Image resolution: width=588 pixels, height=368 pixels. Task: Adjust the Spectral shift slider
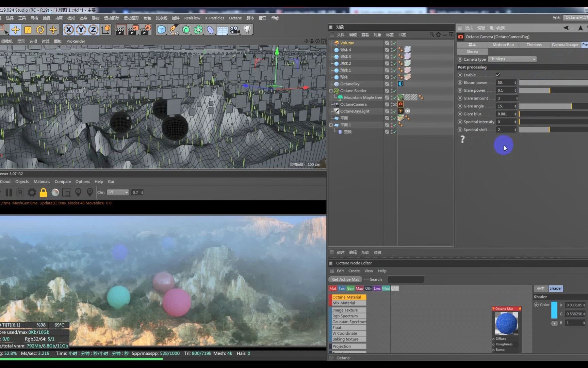tap(553, 130)
